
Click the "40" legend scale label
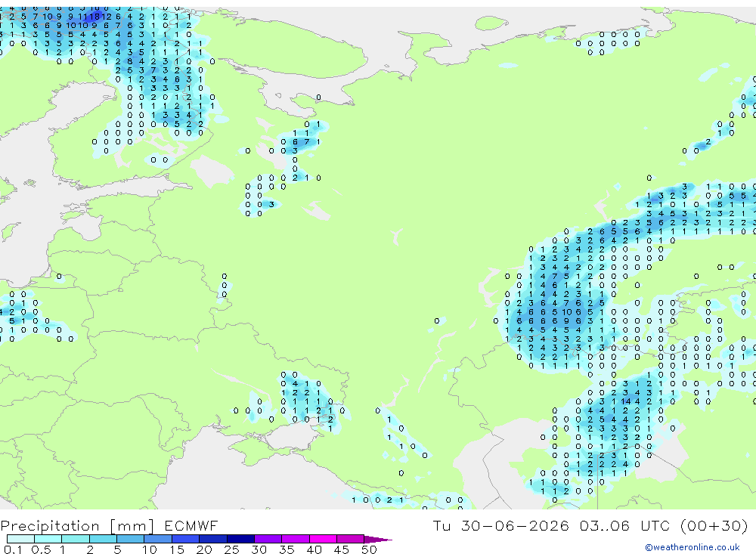314,549
